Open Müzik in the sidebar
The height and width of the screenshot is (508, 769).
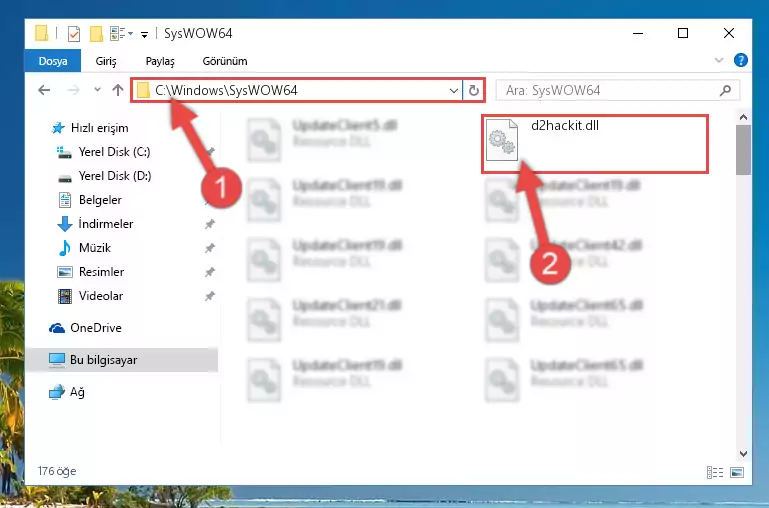pyautogui.click(x=84, y=248)
